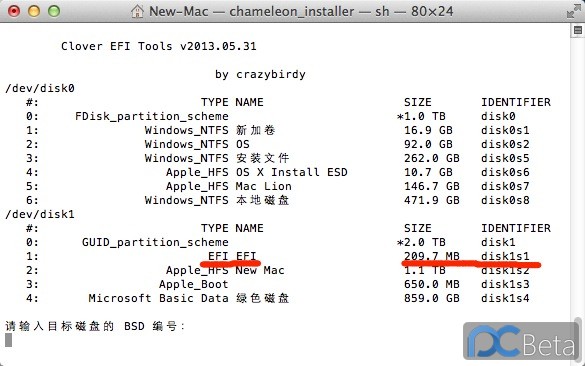Click the disk0s8 identifier
The image size is (585, 366).
(505, 200)
